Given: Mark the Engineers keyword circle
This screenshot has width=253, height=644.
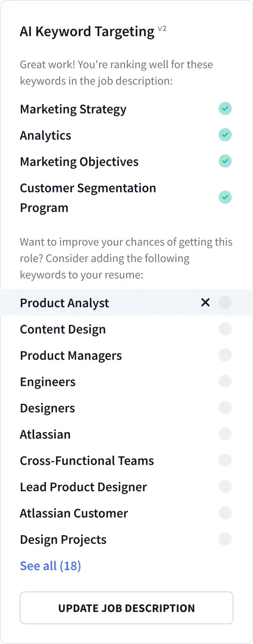Looking at the screenshot, I should click(x=225, y=381).
